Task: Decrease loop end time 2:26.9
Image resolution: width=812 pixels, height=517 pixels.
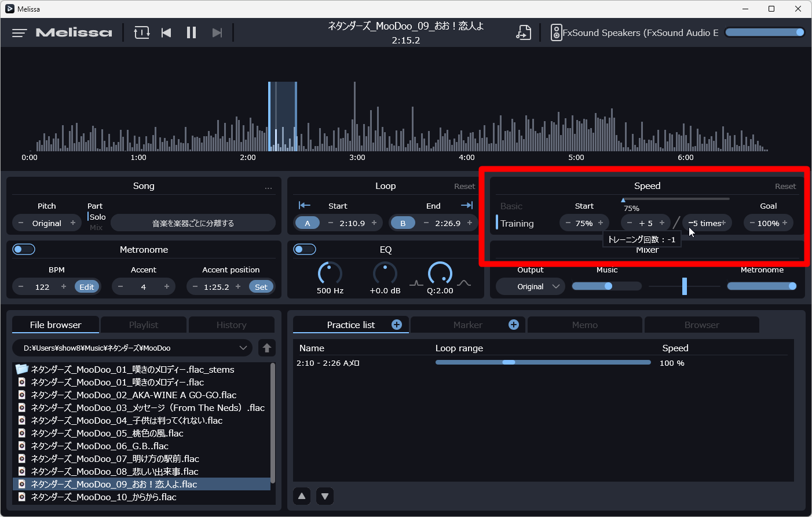Action: point(426,223)
